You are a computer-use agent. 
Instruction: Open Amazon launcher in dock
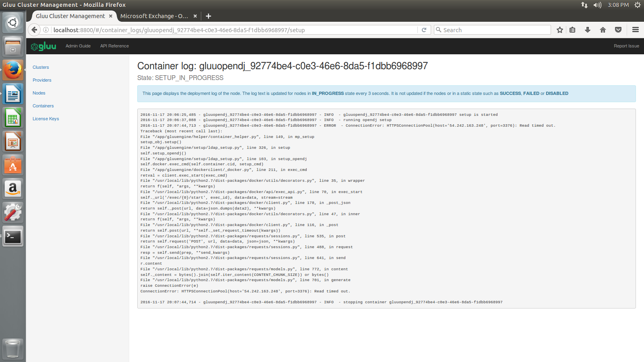click(x=13, y=189)
